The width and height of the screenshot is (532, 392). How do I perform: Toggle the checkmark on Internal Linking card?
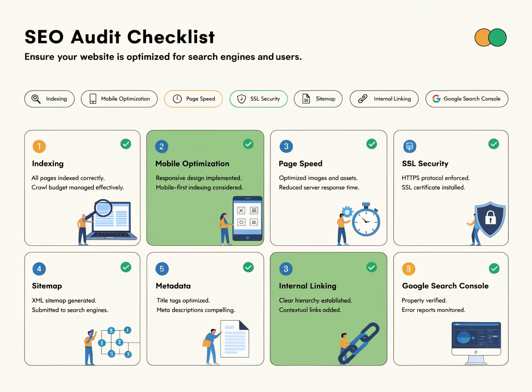coord(371,267)
